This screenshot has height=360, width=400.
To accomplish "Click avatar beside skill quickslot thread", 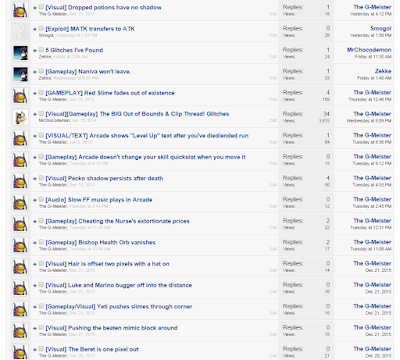I will pos(20,160).
